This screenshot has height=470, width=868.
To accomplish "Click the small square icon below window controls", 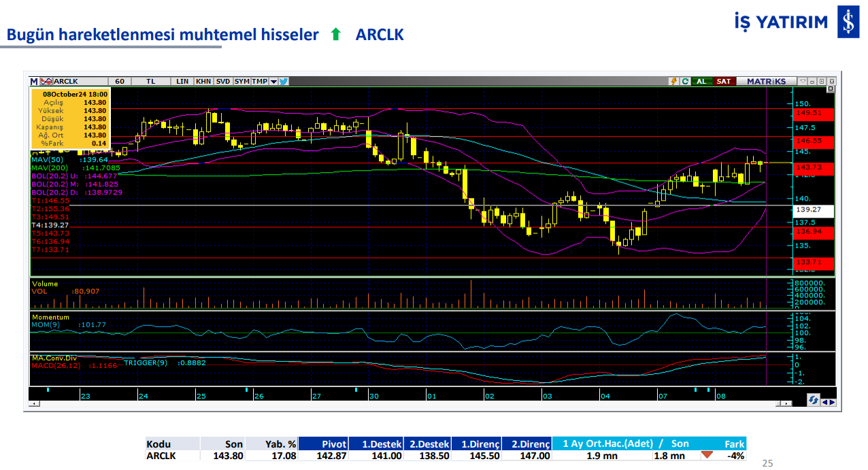I will [x=831, y=89].
